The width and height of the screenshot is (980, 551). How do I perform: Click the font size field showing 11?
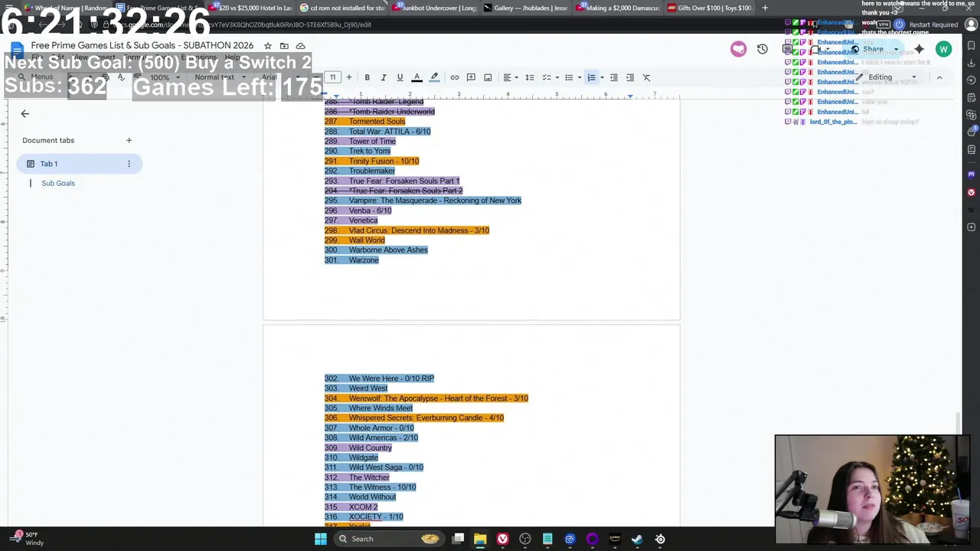click(332, 77)
